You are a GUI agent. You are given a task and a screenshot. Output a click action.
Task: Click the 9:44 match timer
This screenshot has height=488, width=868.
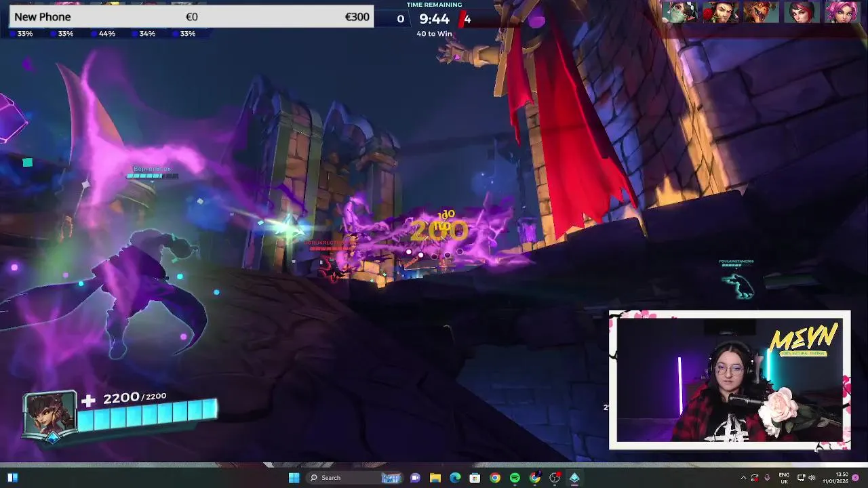[x=434, y=19]
